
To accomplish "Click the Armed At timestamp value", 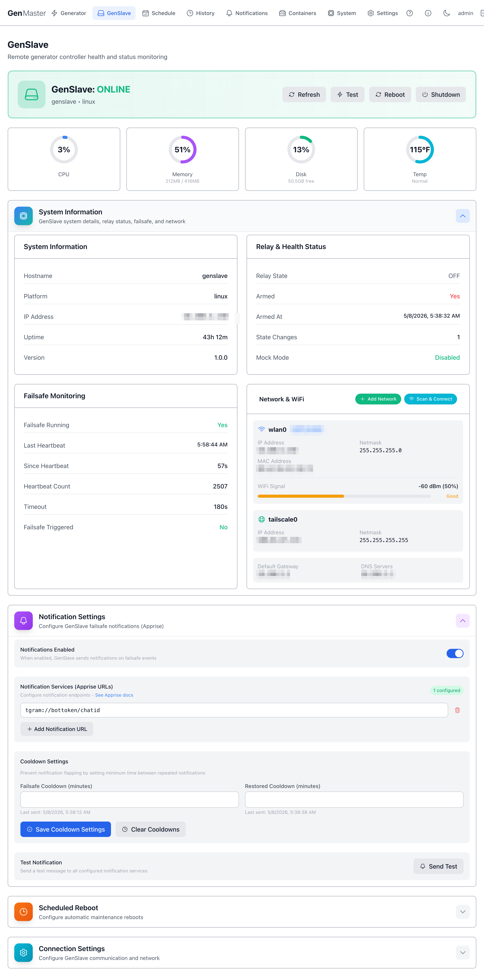I will (x=432, y=316).
